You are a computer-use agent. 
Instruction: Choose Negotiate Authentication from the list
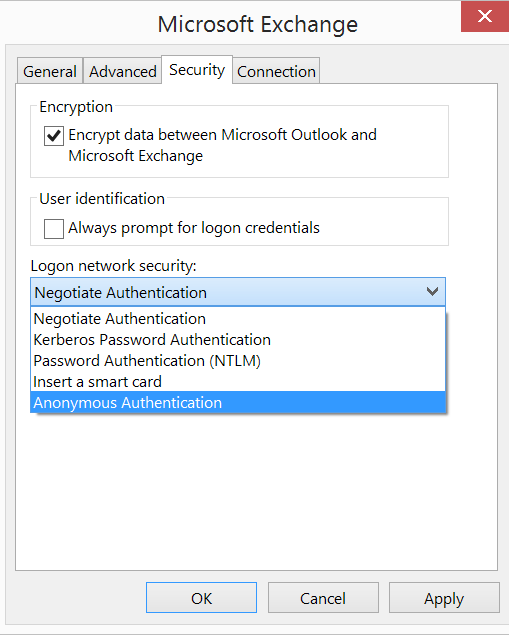point(238,319)
